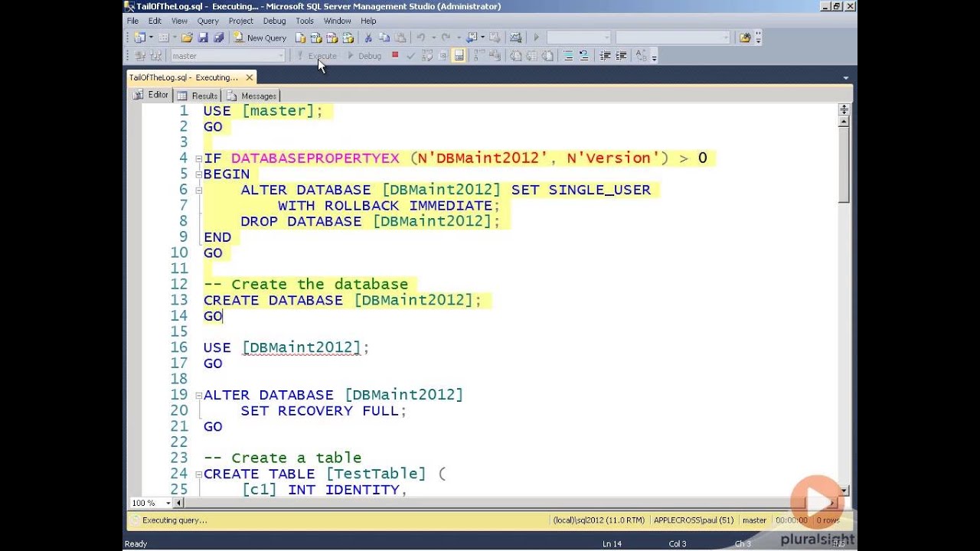980x551 pixels.
Task: Click the Copy icon
Action: 384,37
